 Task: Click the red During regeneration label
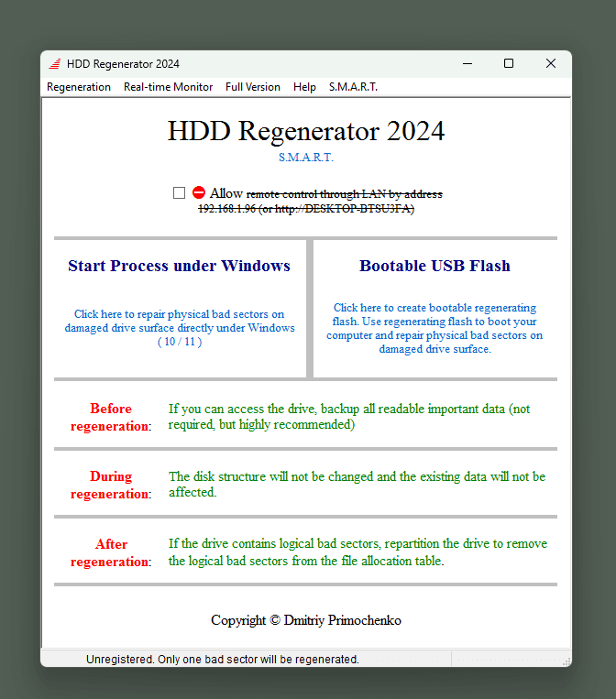111,485
